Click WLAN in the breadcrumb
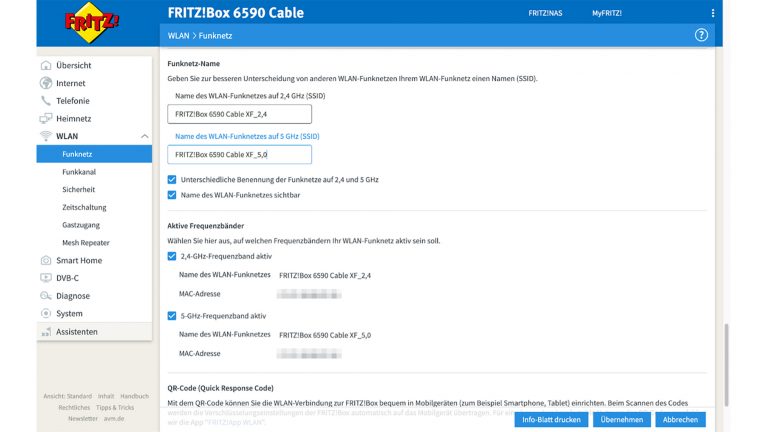This screenshot has width=768, height=432. (178, 36)
